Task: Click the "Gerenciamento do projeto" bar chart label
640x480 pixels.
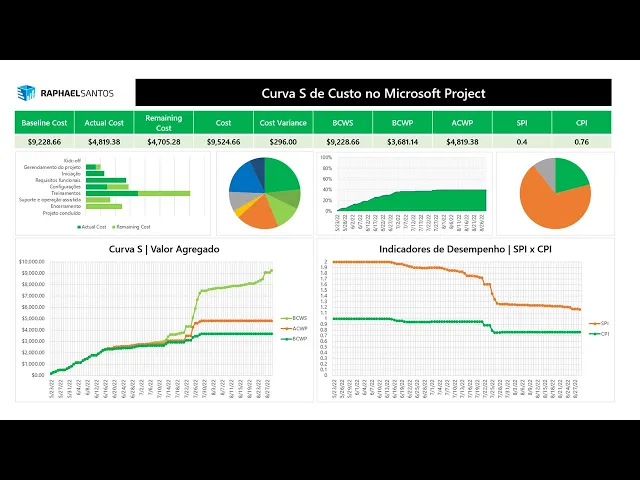Action: coord(52,167)
